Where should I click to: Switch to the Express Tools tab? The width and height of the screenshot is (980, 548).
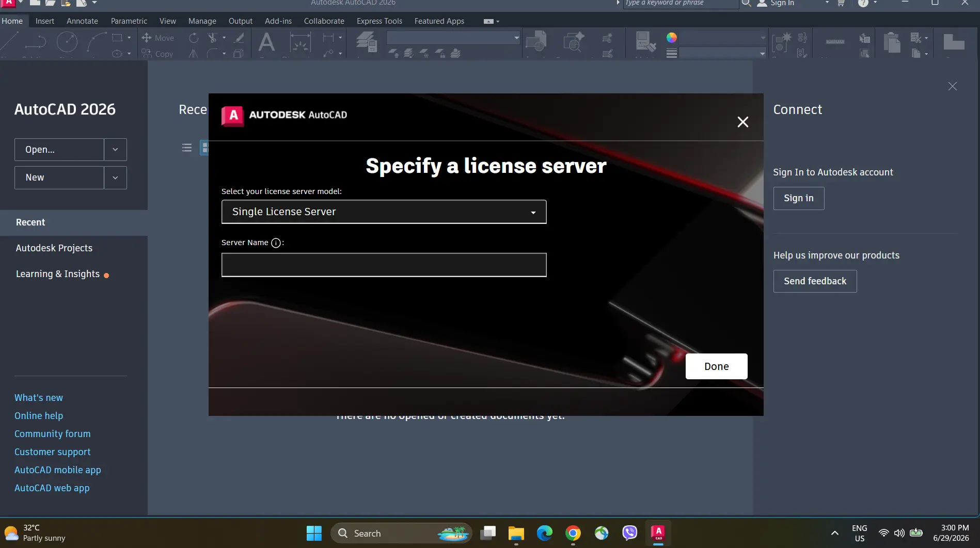380,21
